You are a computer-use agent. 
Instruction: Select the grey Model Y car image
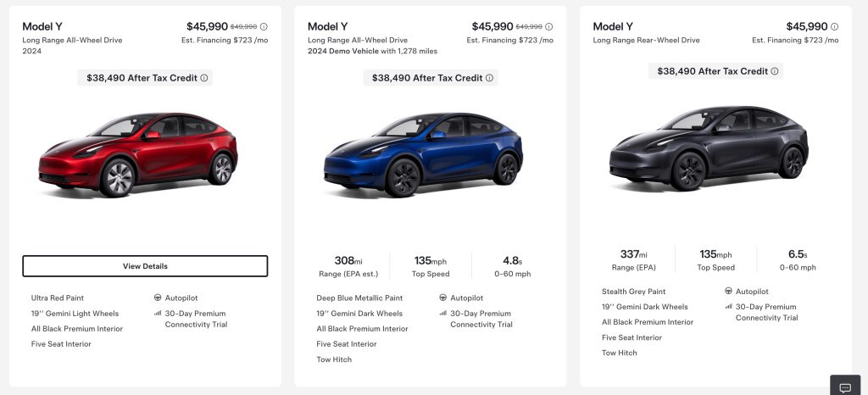(x=708, y=149)
